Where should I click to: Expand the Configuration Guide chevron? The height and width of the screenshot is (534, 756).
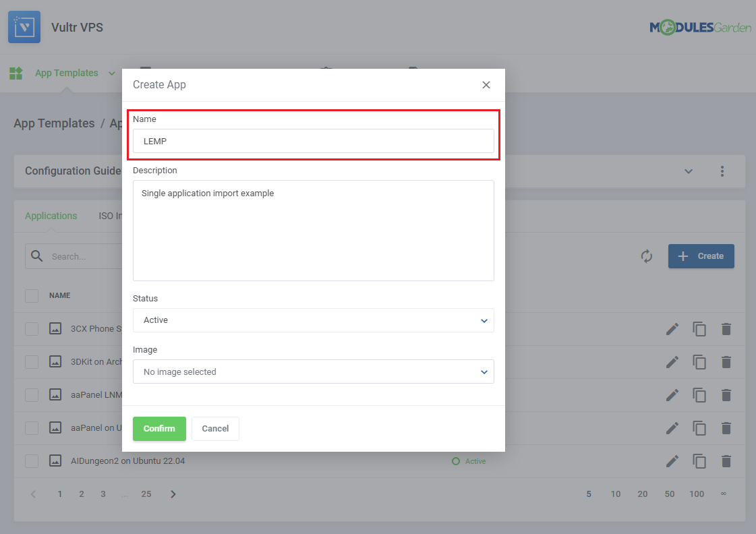pyautogui.click(x=689, y=171)
